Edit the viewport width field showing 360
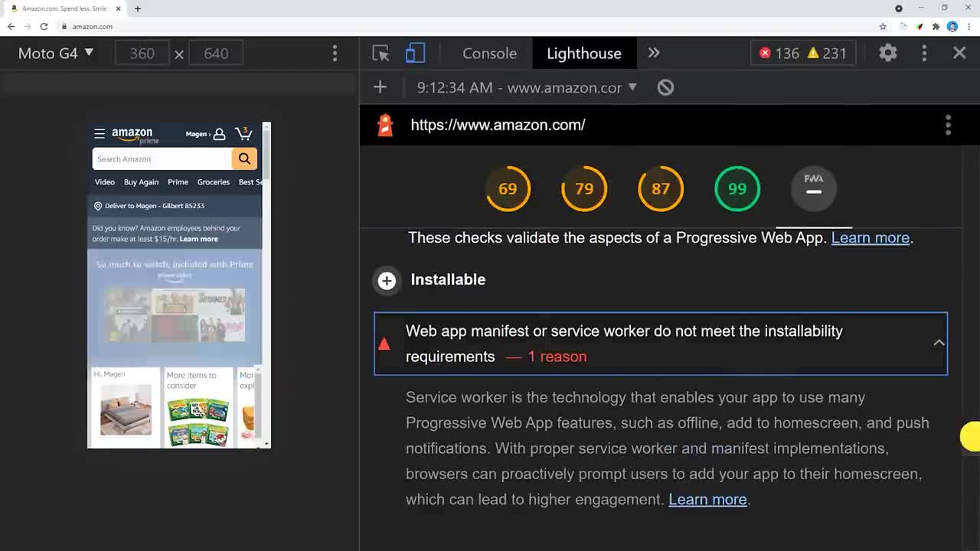The width and height of the screenshot is (980, 551). click(x=142, y=54)
